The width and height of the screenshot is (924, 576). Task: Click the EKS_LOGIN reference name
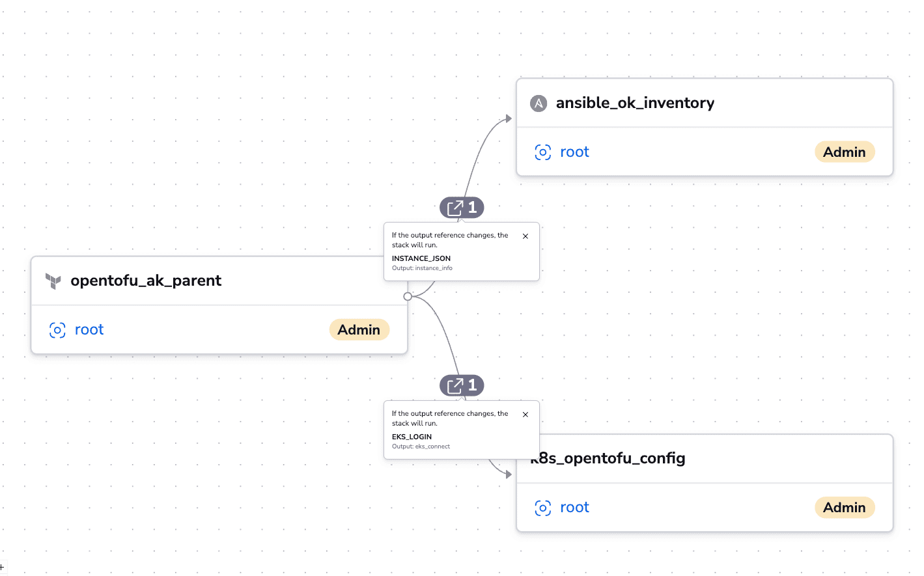(412, 437)
